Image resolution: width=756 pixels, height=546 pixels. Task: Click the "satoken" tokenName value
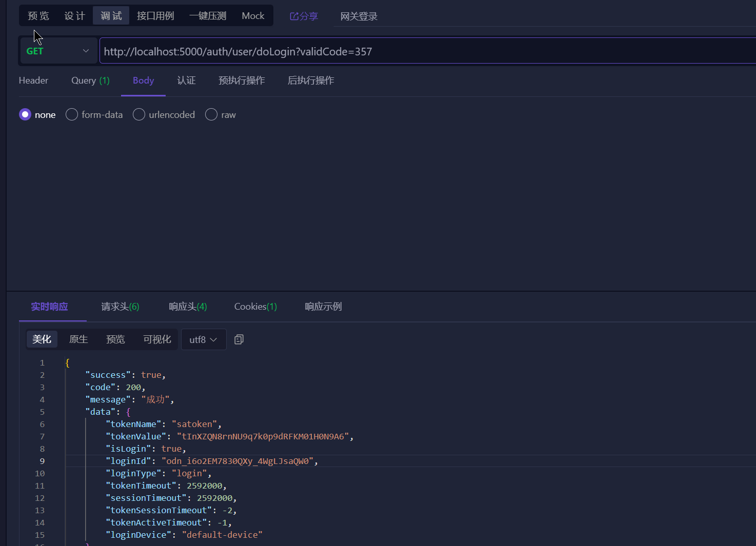[194, 424]
